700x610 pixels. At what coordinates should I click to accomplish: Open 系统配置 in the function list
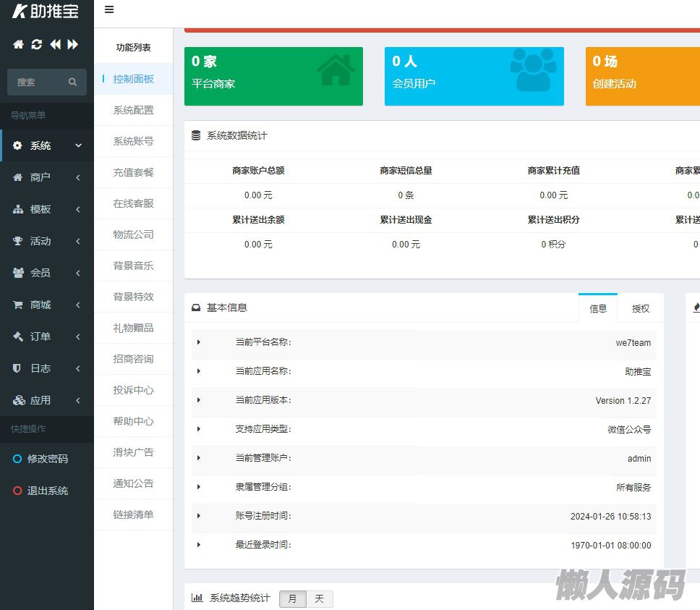(133, 110)
